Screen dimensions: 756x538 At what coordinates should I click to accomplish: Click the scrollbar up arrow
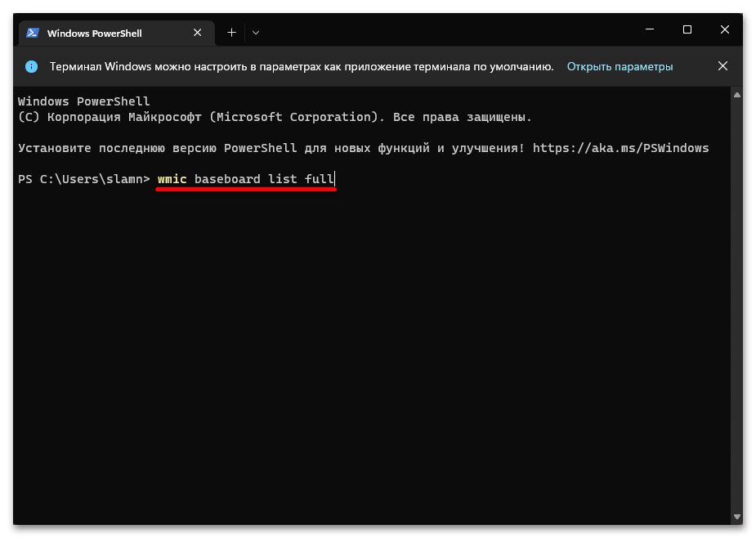click(736, 95)
